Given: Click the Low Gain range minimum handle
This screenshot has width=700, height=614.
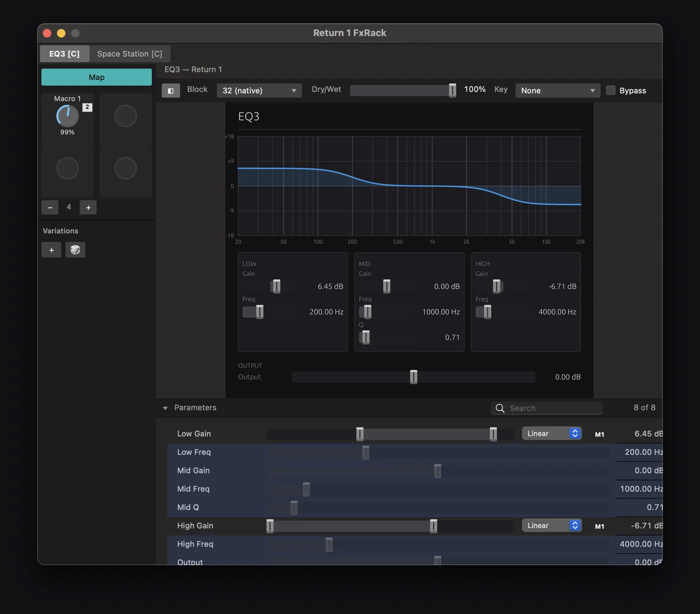Looking at the screenshot, I should 359,434.
